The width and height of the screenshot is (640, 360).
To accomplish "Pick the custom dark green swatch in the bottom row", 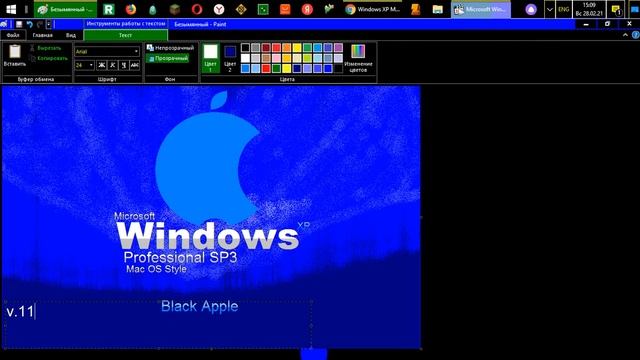I will click(276, 68).
